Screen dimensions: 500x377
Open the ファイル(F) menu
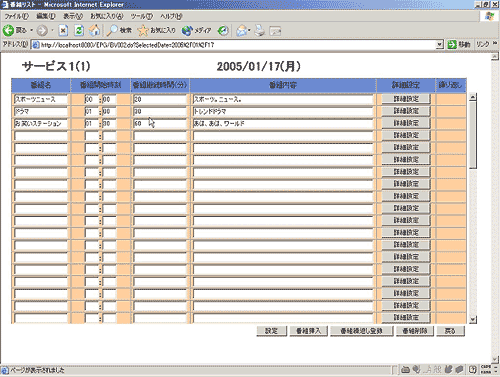[16, 16]
